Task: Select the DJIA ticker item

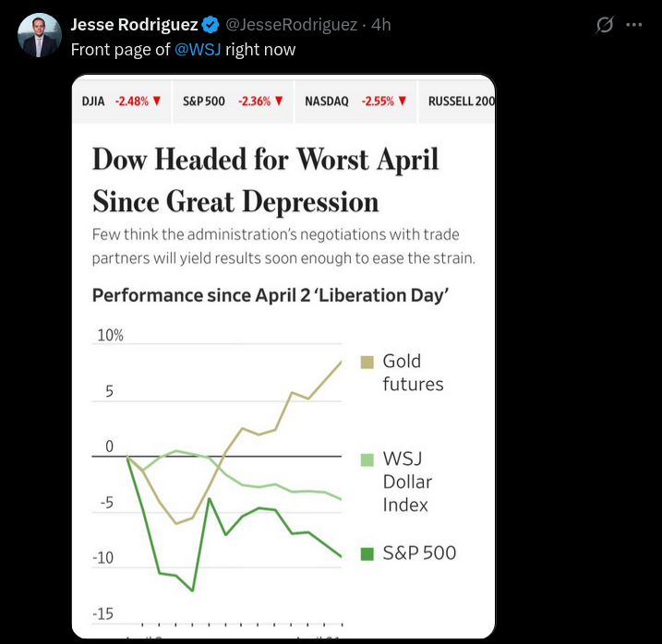Action: 94,101
